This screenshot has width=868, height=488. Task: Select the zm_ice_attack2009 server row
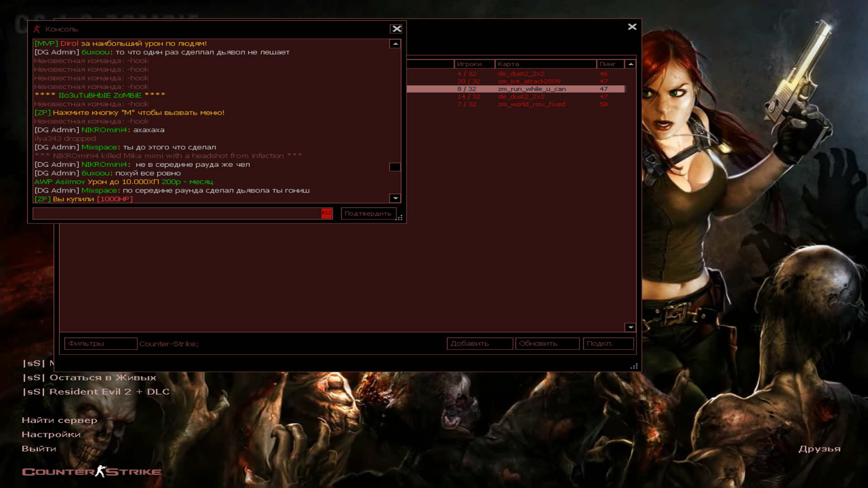[529, 81]
